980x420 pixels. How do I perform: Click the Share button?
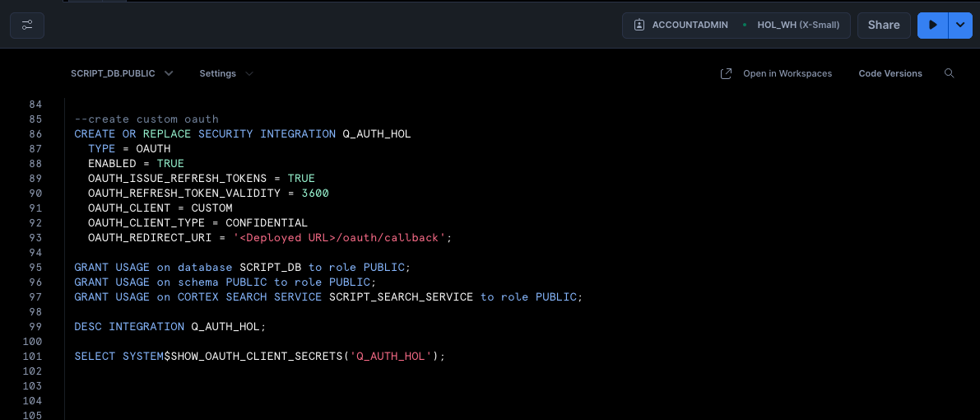pyautogui.click(x=883, y=26)
